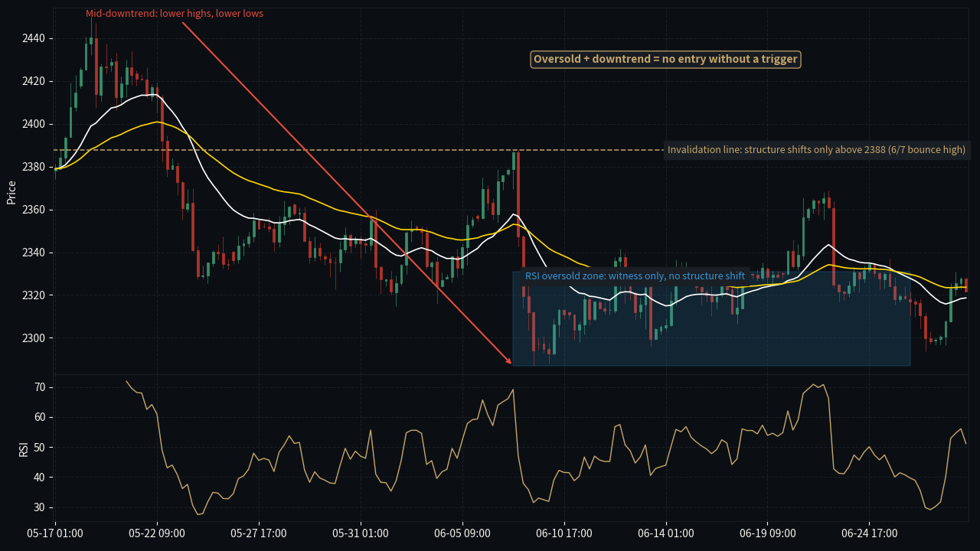Screen dimensions: 980x551
Task: Click the '06-10 17:00' date label
Action: click(564, 533)
